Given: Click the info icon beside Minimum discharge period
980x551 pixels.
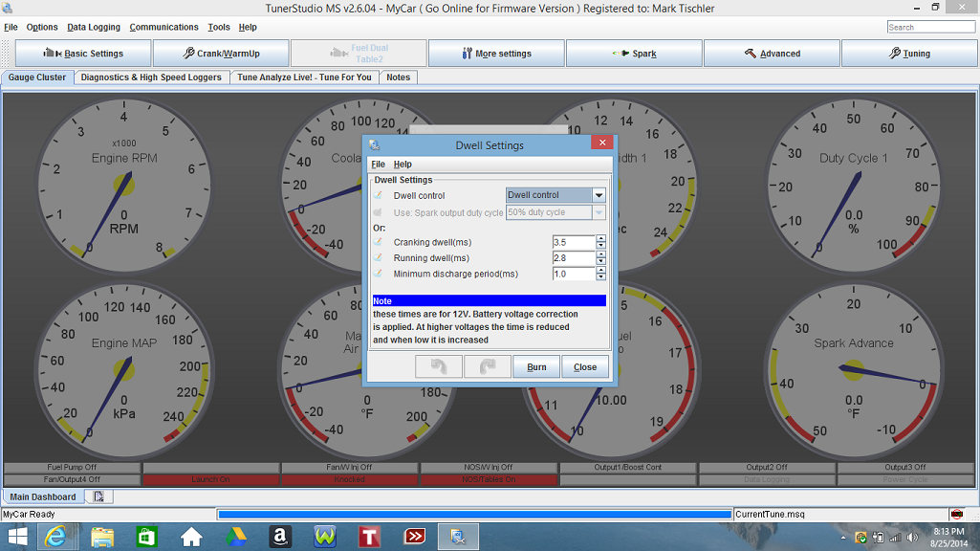Looking at the screenshot, I should [378, 274].
